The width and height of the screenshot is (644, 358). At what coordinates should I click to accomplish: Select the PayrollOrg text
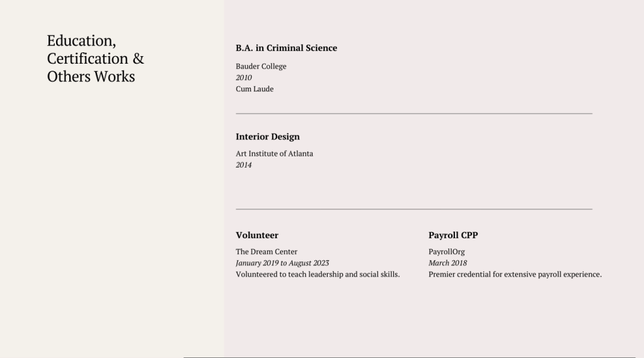pos(447,251)
